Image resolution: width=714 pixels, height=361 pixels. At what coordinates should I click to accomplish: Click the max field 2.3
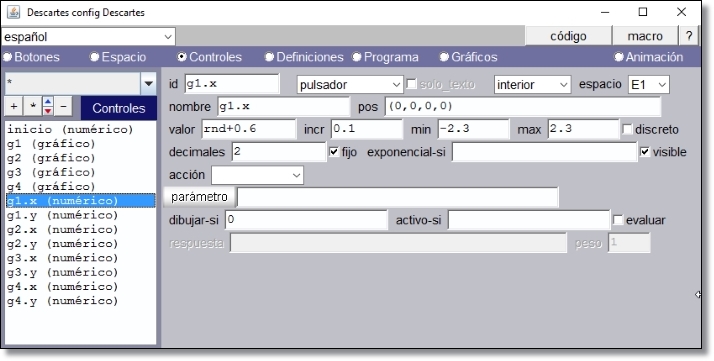pos(584,129)
